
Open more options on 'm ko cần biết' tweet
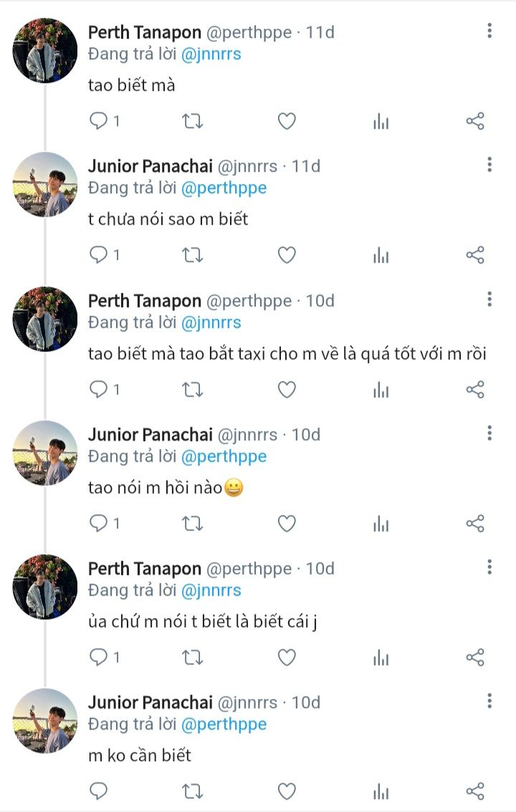pyautogui.click(x=489, y=701)
